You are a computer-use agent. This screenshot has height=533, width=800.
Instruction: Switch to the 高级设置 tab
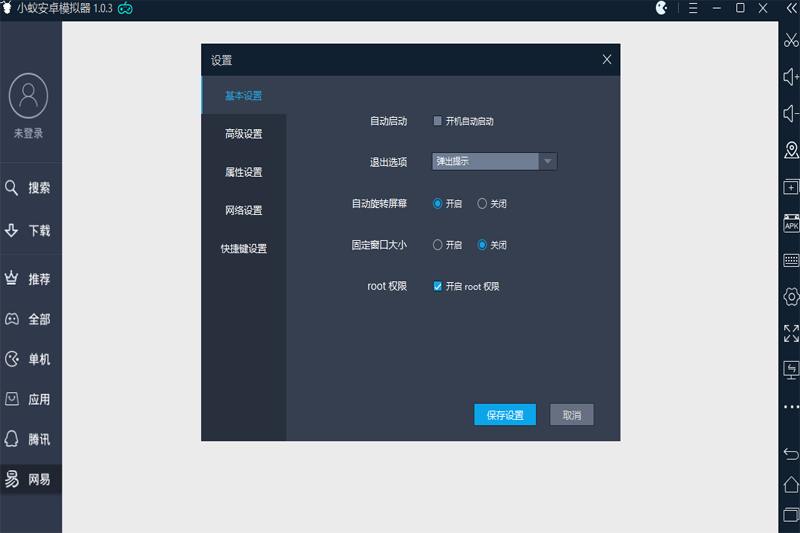coord(244,134)
